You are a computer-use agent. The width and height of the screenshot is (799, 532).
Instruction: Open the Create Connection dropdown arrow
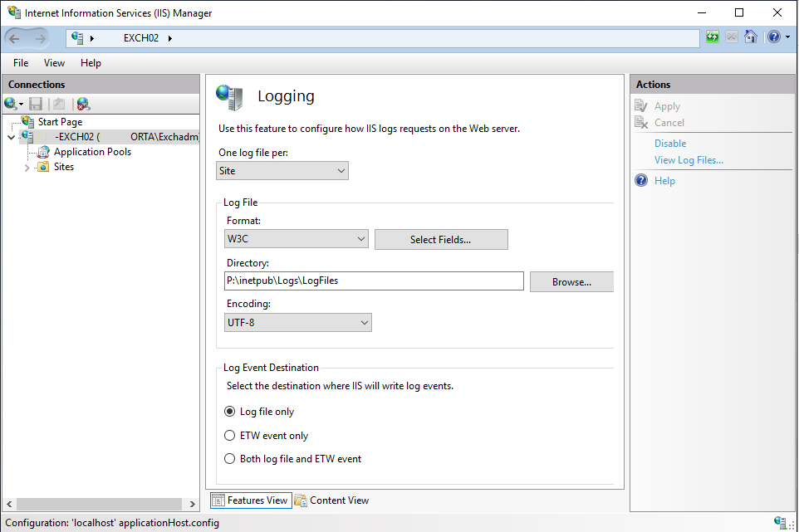point(21,105)
